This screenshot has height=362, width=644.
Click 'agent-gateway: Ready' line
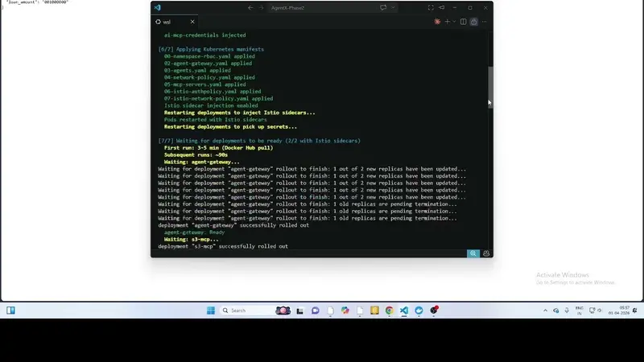coord(194,232)
